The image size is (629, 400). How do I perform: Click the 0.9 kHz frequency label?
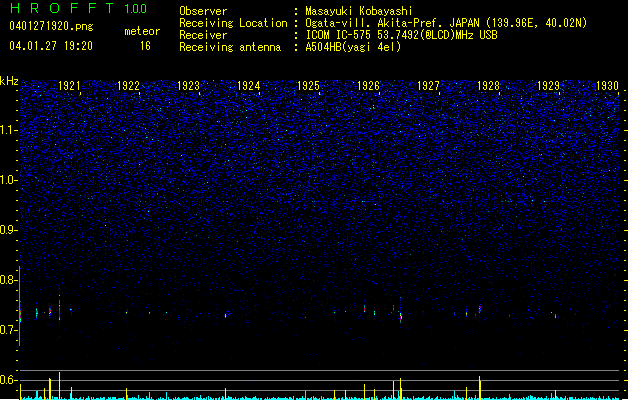pyautogui.click(x=9, y=230)
